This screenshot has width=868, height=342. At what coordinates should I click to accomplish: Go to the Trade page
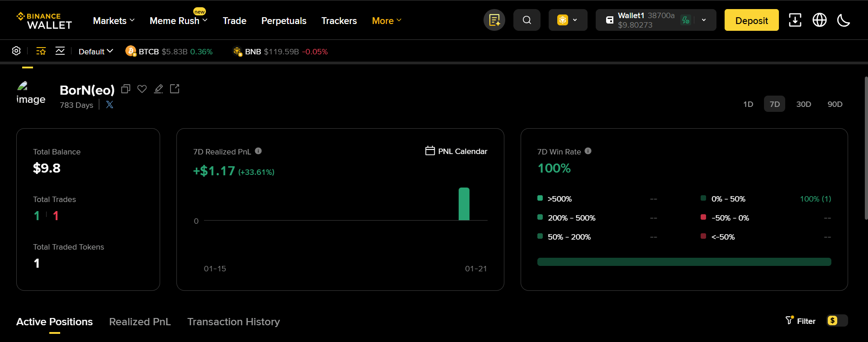(x=235, y=21)
